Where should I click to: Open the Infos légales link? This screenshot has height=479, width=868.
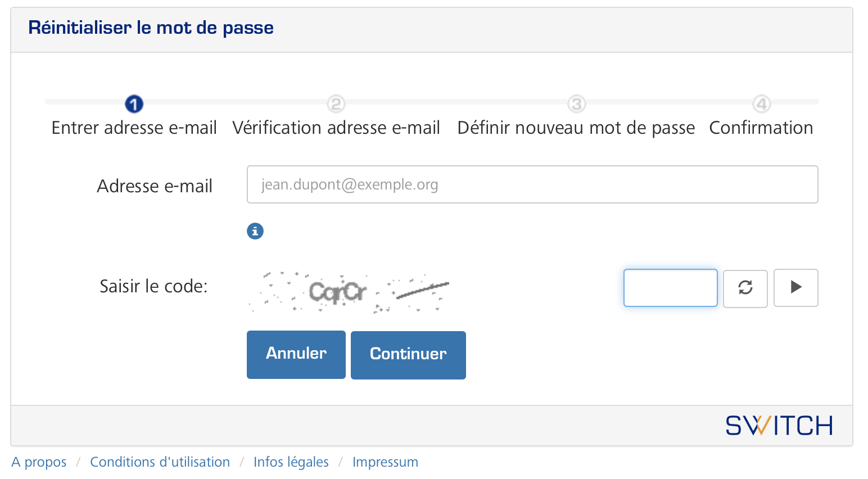(x=291, y=462)
